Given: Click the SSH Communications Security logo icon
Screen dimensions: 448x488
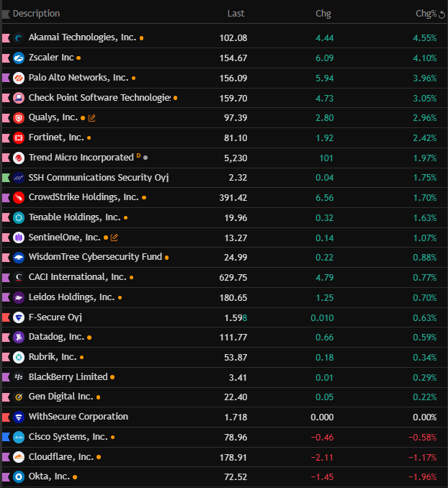Looking at the screenshot, I should (19, 178).
